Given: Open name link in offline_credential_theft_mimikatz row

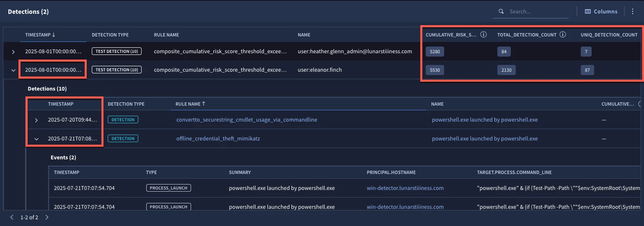Looking at the screenshot, I should pyautogui.click(x=485, y=139).
